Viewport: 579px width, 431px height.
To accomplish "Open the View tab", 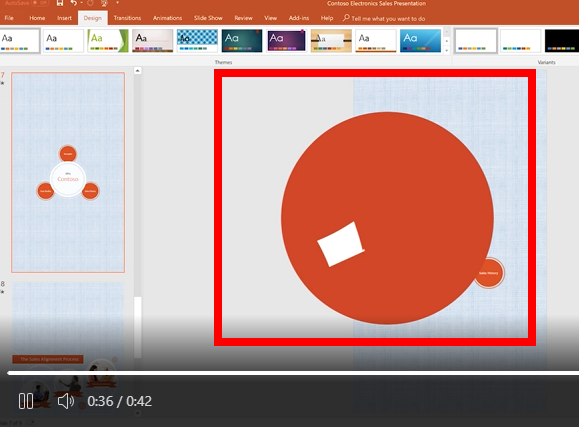I will point(270,18).
